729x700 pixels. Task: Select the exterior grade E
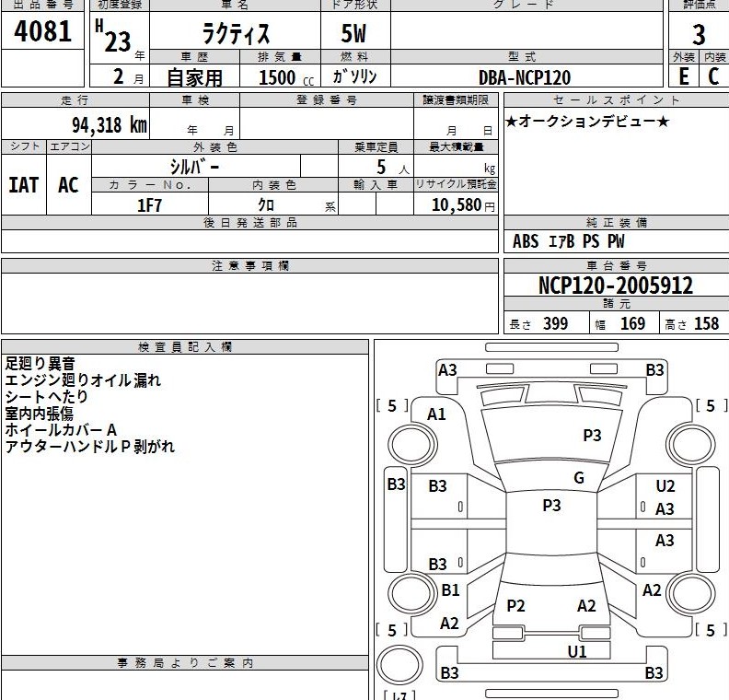[684, 76]
